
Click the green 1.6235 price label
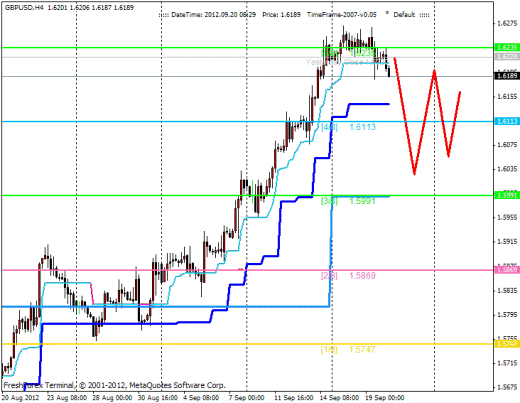507,47
